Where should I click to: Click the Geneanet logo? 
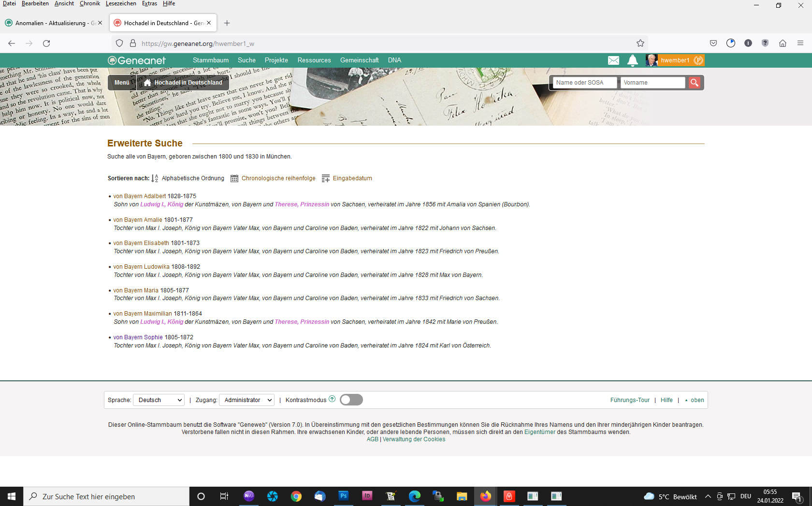(x=137, y=60)
